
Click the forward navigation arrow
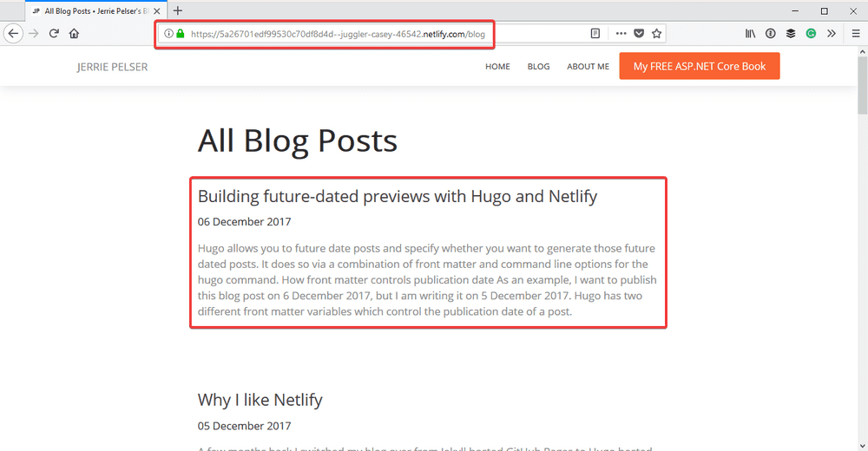tap(34, 34)
